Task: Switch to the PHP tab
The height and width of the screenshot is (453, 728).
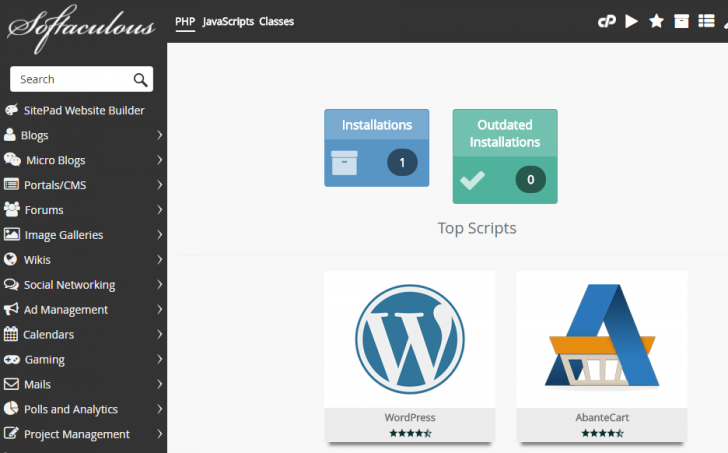Action: pyautogui.click(x=184, y=21)
